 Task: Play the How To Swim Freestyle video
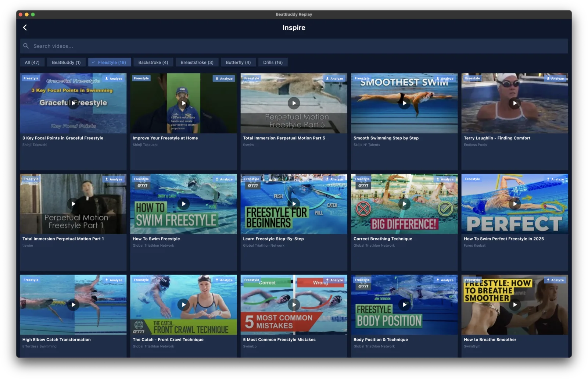point(183,204)
